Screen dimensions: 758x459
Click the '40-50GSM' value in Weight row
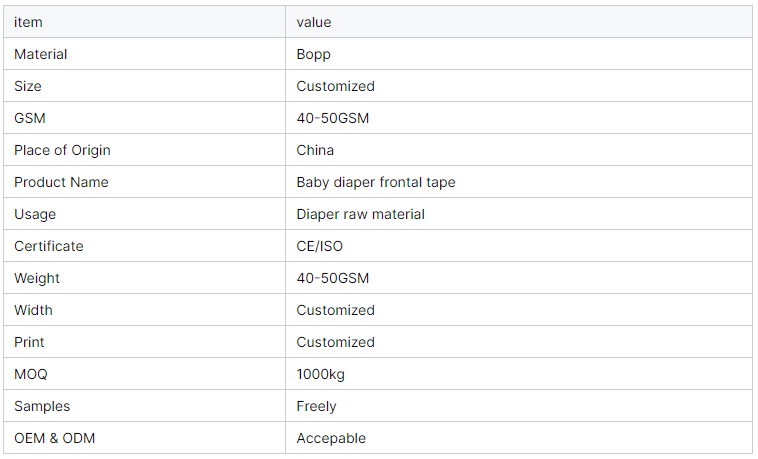coord(333,278)
